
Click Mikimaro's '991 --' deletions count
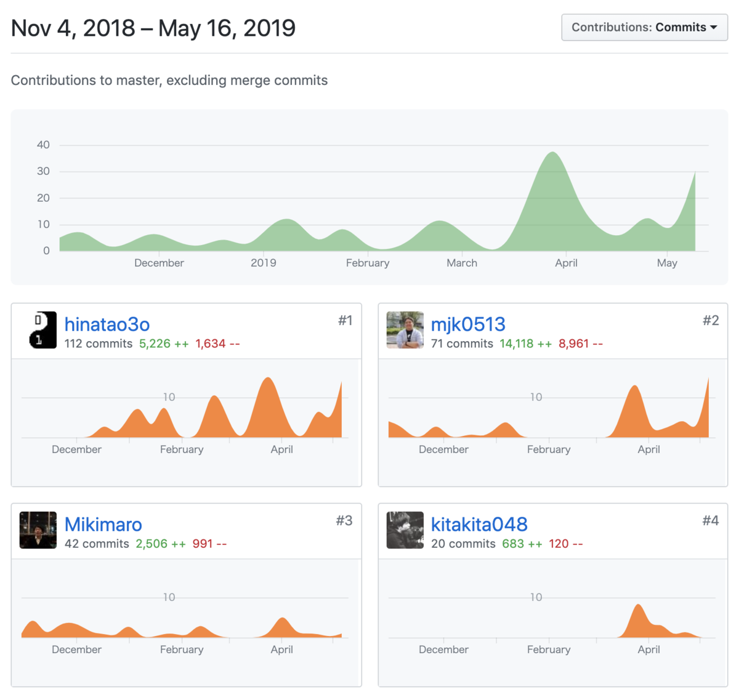pyautogui.click(x=209, y=544)
